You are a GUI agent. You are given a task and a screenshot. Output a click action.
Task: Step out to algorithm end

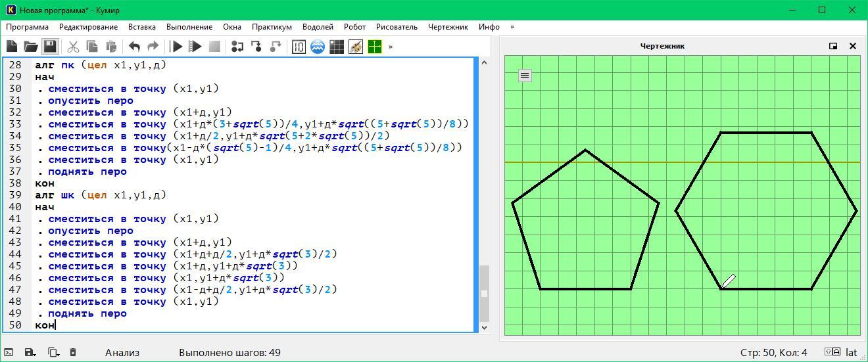[276, 47]
